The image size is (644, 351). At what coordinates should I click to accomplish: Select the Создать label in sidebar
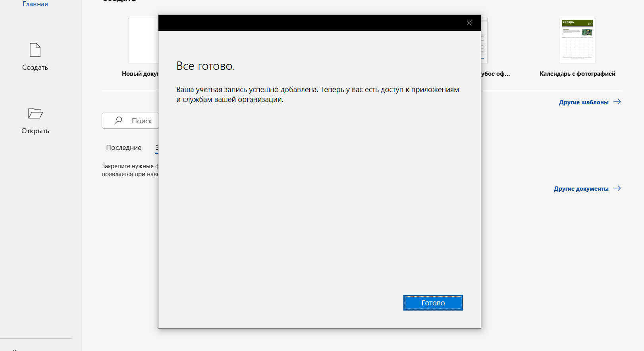[x=35, y=67]
